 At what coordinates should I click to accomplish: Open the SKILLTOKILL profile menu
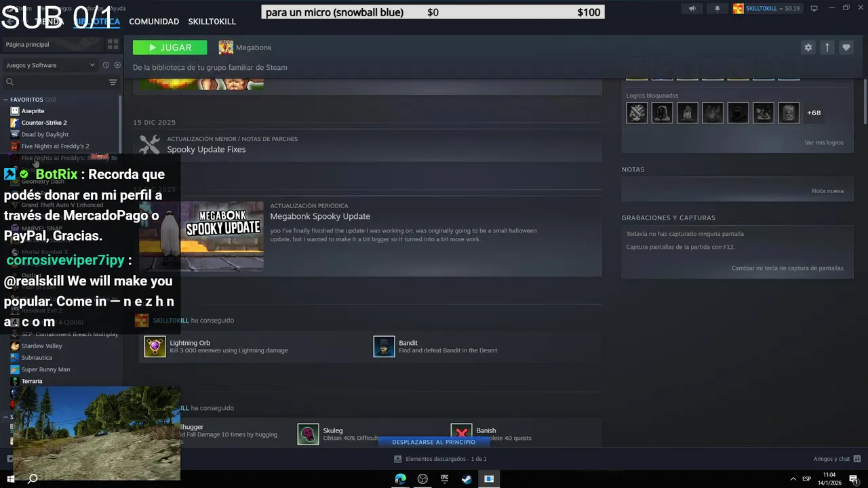212,22
